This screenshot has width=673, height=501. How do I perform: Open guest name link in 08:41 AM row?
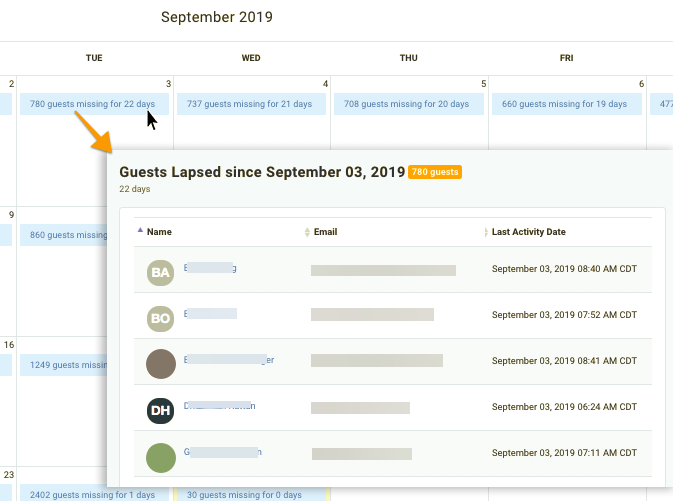pyautogui.click(x=229, y=359)
